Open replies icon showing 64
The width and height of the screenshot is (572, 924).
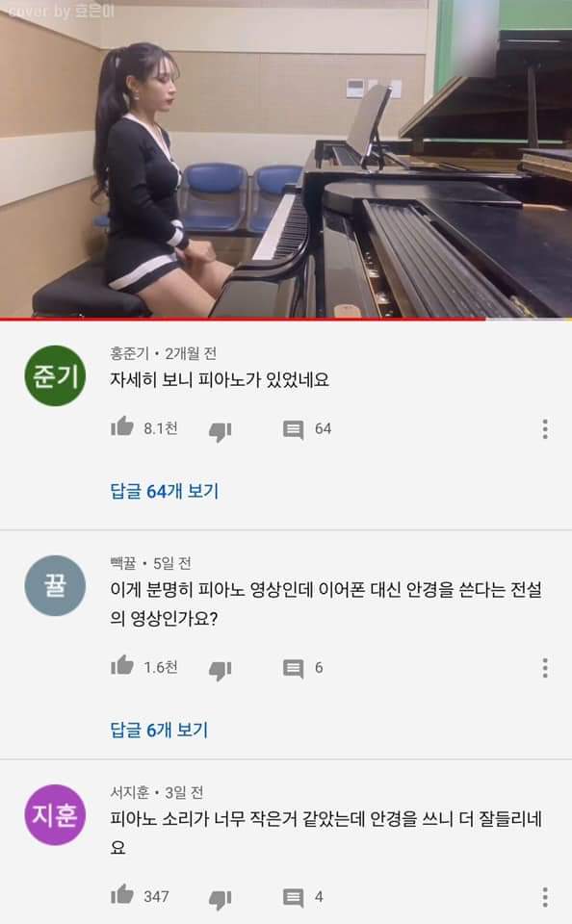(293, 429)
